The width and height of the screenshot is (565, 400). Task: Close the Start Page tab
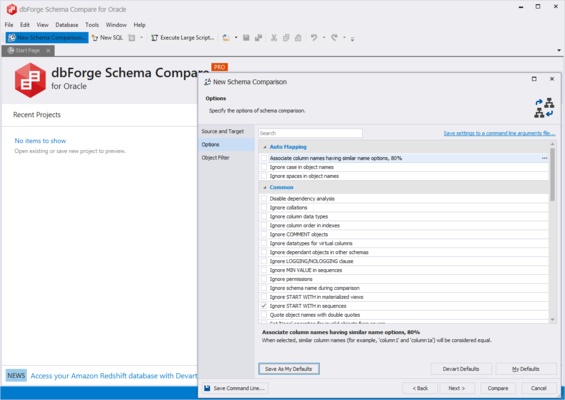(48, 50)
